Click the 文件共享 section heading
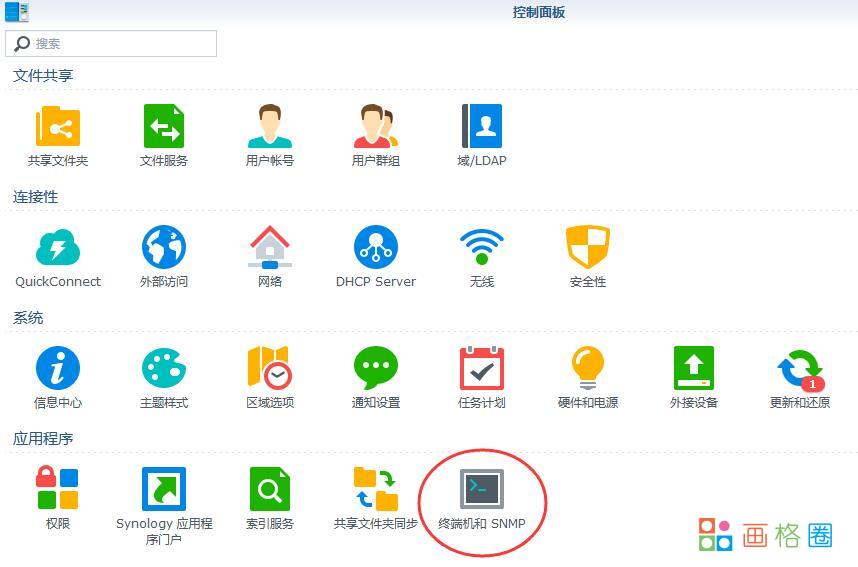The height and width of the screenshot is (567, 858). 43,76
